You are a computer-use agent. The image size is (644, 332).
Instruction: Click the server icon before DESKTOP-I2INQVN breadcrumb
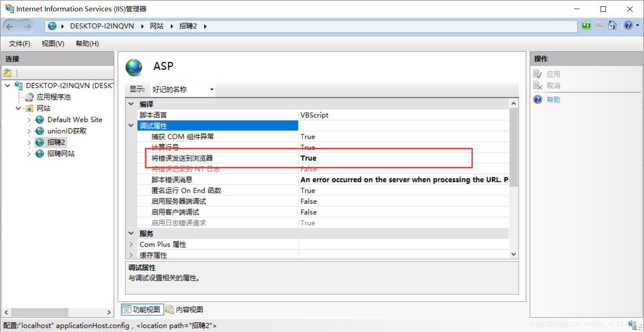pyautogui.click(x=52, y=26)
